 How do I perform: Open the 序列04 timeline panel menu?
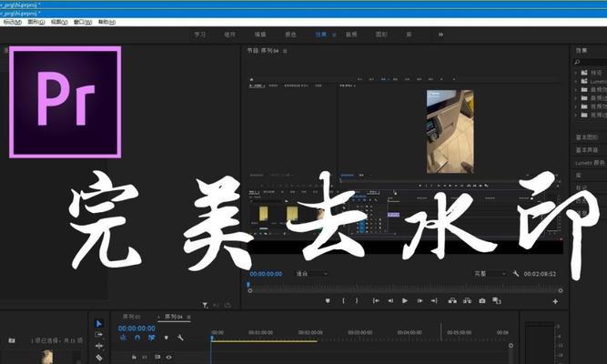pyautogui.click(x=189, y=318)
